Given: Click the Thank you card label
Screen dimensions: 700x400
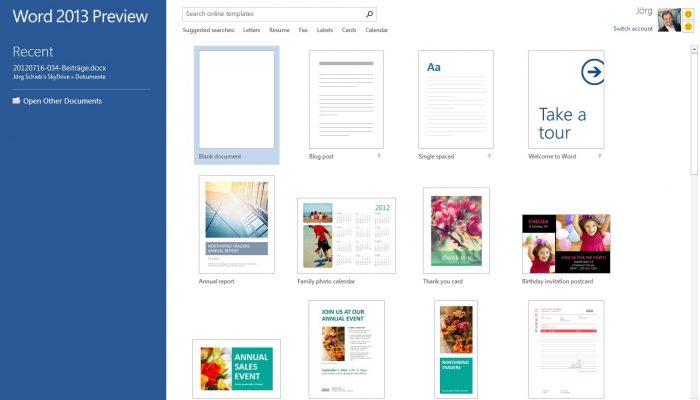Looking at the screenshot, I should pyautogui.click(x=443, y=281).
